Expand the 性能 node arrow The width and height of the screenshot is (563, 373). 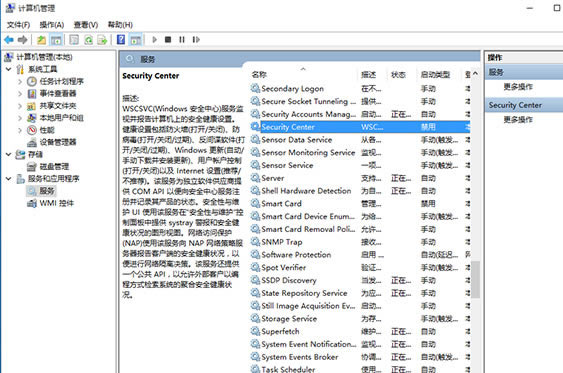tap(20, 130)
